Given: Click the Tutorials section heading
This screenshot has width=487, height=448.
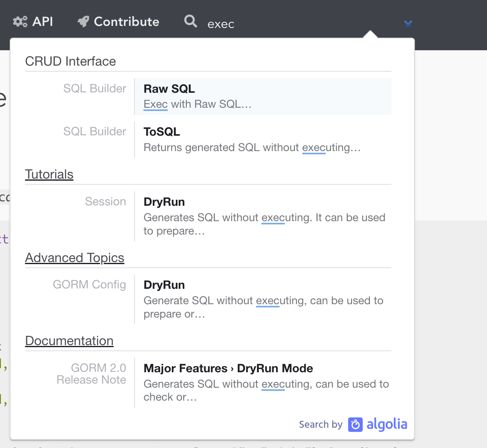Looking at the screenshot, I should point(49,175).
